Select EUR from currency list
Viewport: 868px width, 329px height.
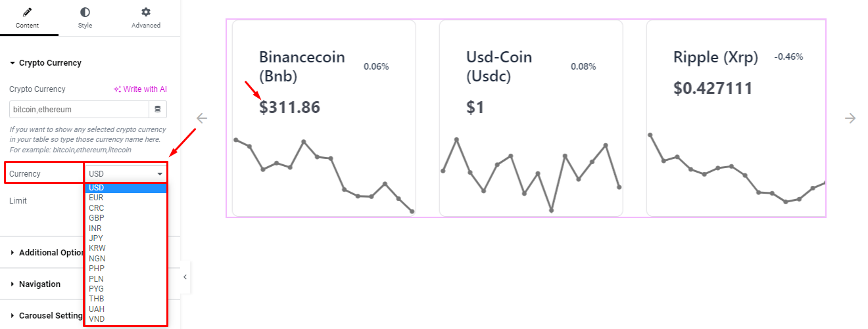point(96,198)
